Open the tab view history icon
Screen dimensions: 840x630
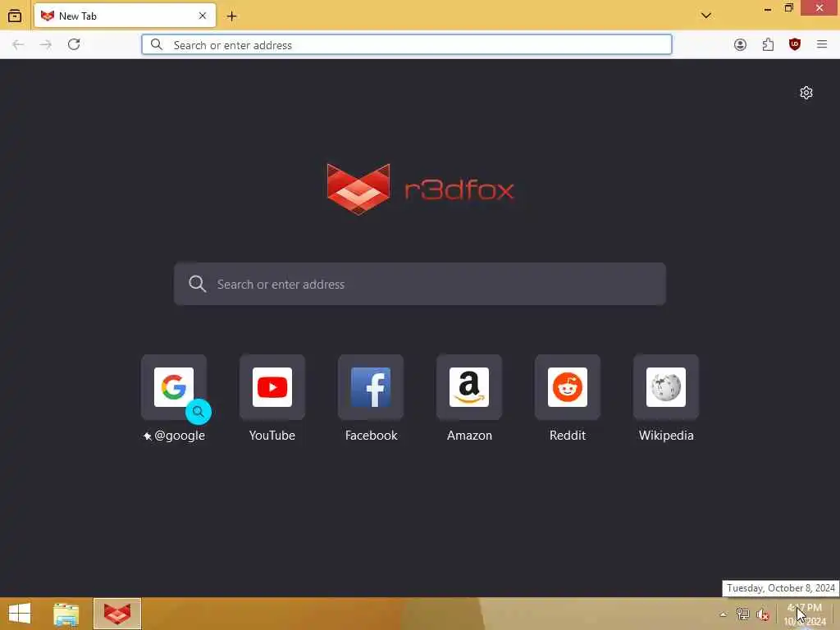(x=15, y=16)
